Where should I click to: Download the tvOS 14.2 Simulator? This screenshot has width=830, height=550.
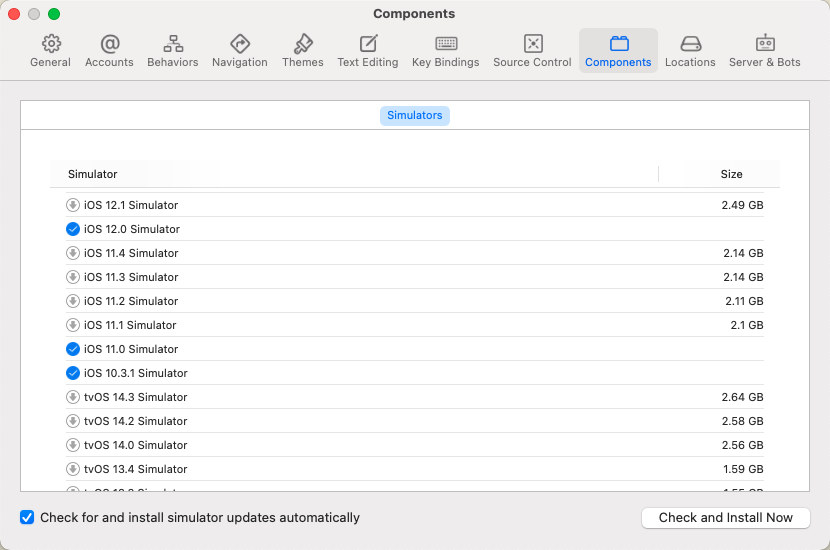(x=73, y=421)
